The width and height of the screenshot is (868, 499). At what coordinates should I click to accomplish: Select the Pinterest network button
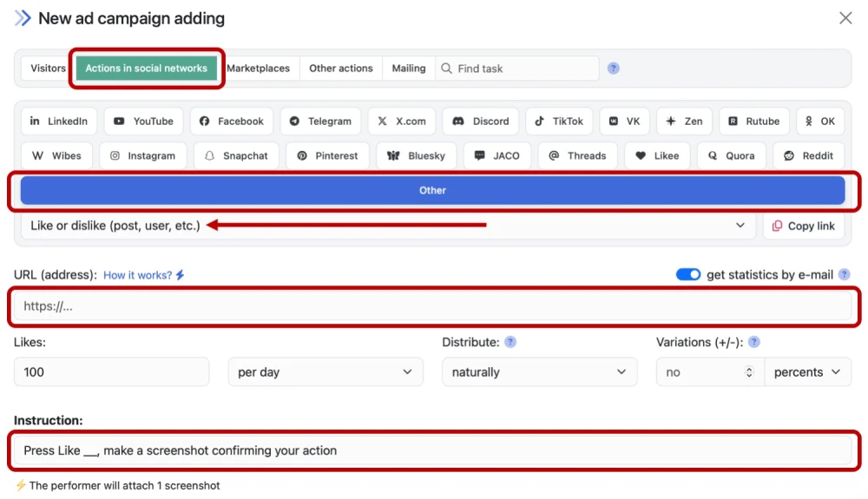(x=327, y=156)
